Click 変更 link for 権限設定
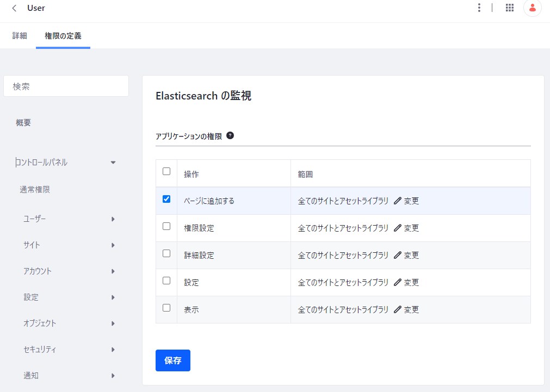This screenshot has width=550, height=392. point(411,228)
